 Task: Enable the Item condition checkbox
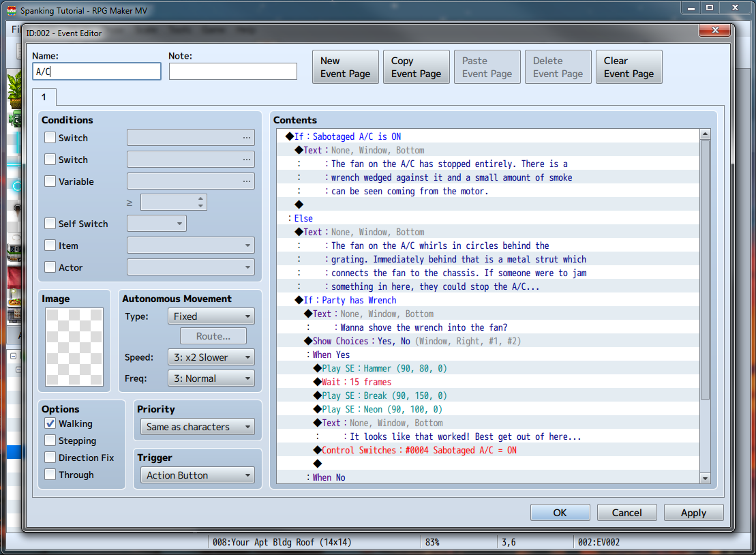(50, 245)
